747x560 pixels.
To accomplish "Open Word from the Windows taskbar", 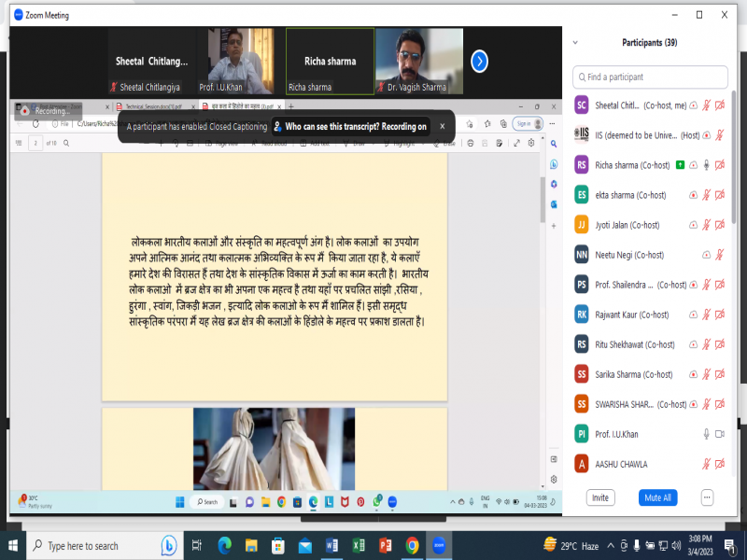I will pos(331,545).
